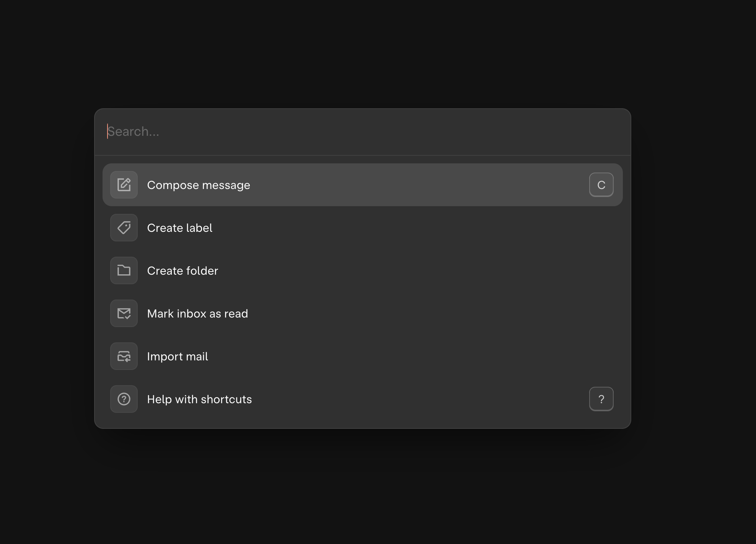
Task: Click the envelope checkmark icon
Action: point(124,313)
